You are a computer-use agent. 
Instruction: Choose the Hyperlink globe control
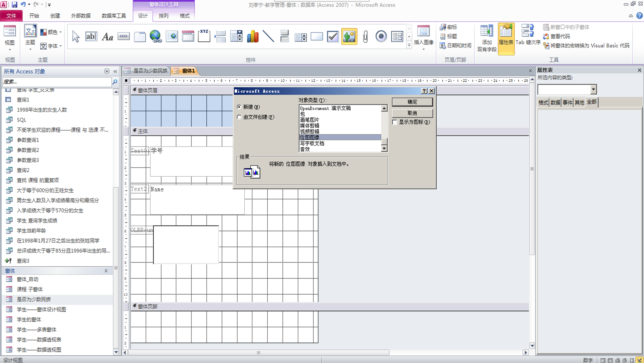pos(155,37)
